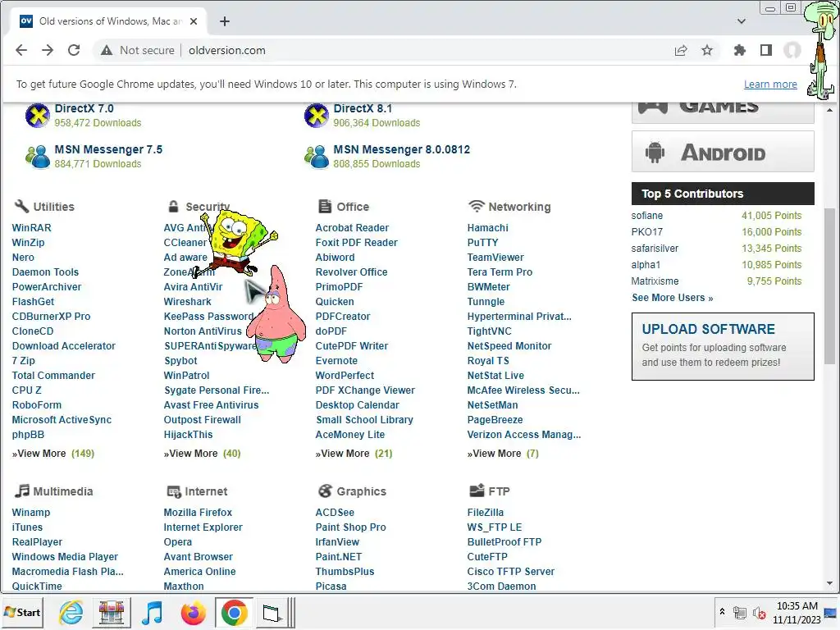
Task: Open the Android category button
Action: [x=723, y=152]
